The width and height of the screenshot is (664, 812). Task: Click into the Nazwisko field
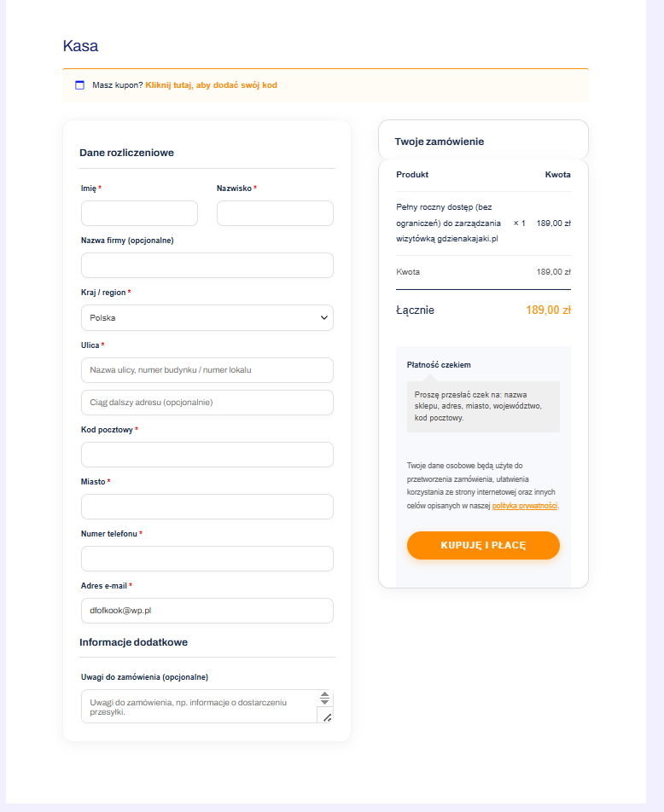coord(275,213)
